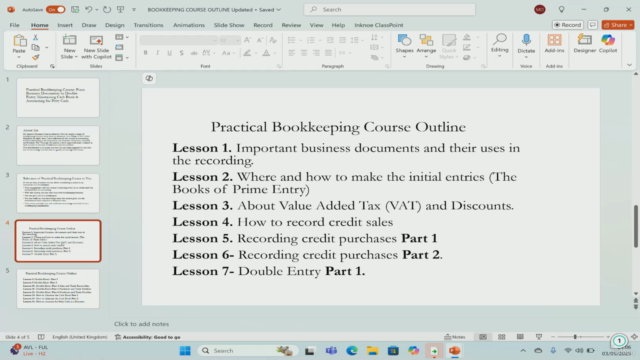
Task: Switch to Reading View icon
Action: click(520, 337)
